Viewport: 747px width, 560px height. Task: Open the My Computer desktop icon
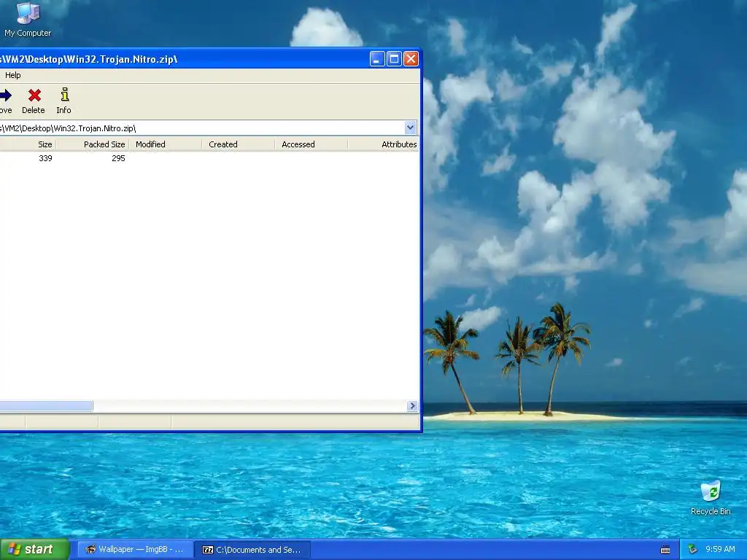[x=28, y=20]
